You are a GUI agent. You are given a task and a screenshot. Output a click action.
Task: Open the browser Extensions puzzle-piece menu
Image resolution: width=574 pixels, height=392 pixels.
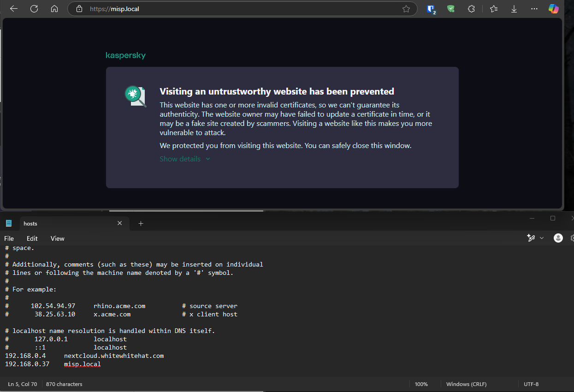471,9
